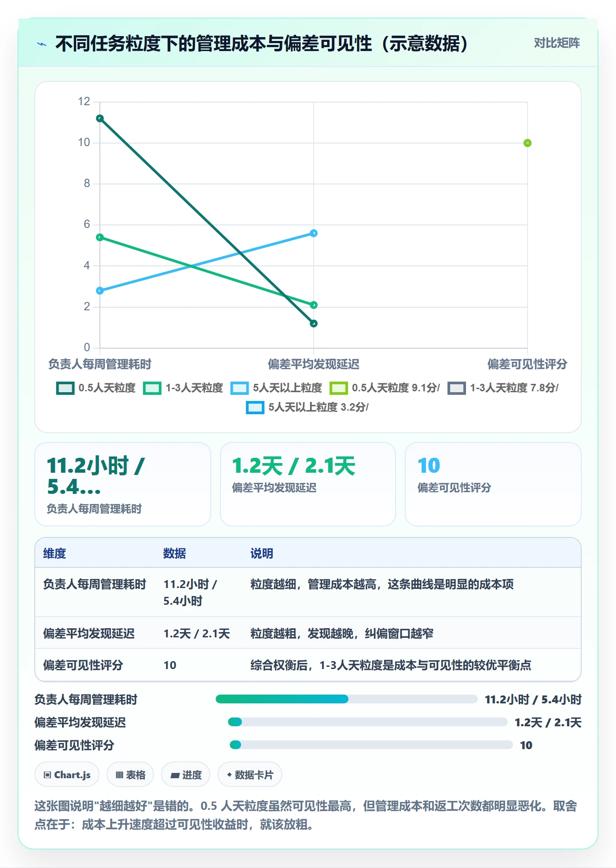Click the 偏差平均发现延迟 progress bar
The image size is (616, 868).
[367, 722]
